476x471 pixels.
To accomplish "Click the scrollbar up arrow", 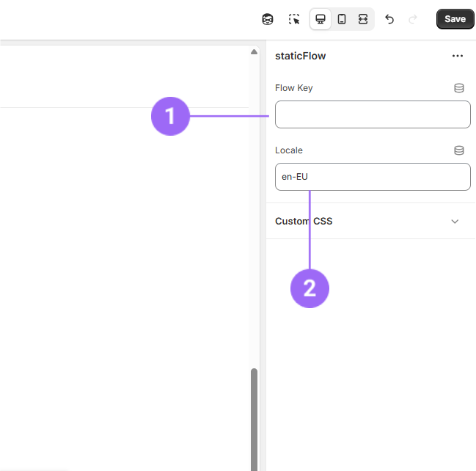I will coord(255,52).
